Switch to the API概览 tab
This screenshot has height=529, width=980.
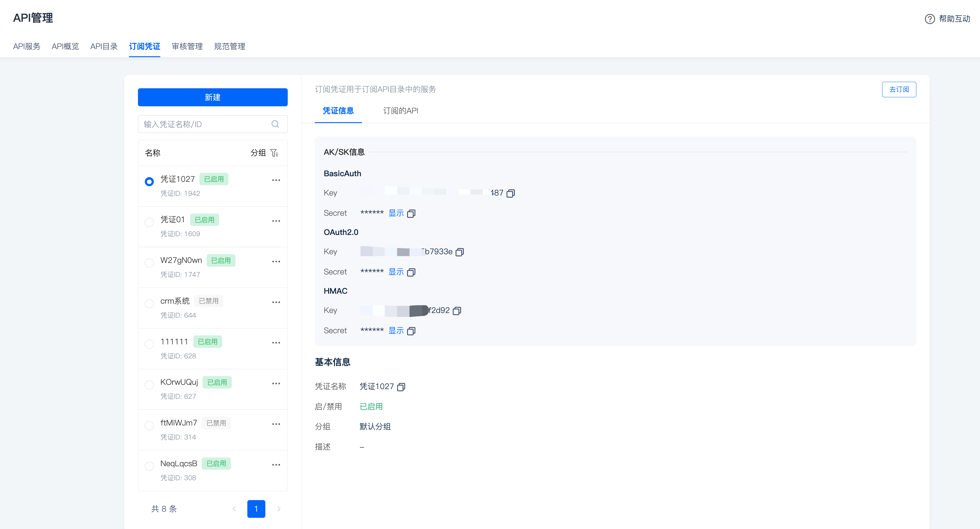coord(65,46)
